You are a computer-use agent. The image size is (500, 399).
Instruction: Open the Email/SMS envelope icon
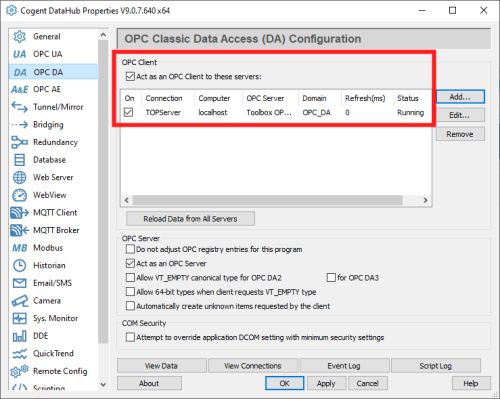click(19, 283)
